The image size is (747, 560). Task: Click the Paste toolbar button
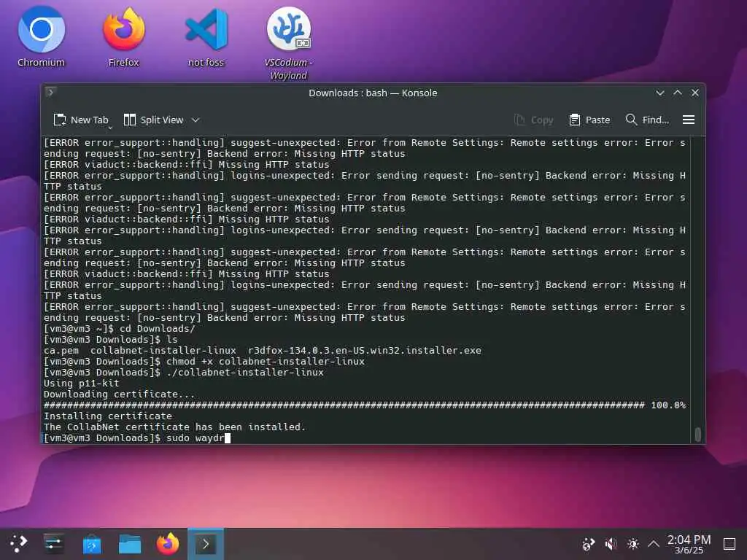point(589,120)
